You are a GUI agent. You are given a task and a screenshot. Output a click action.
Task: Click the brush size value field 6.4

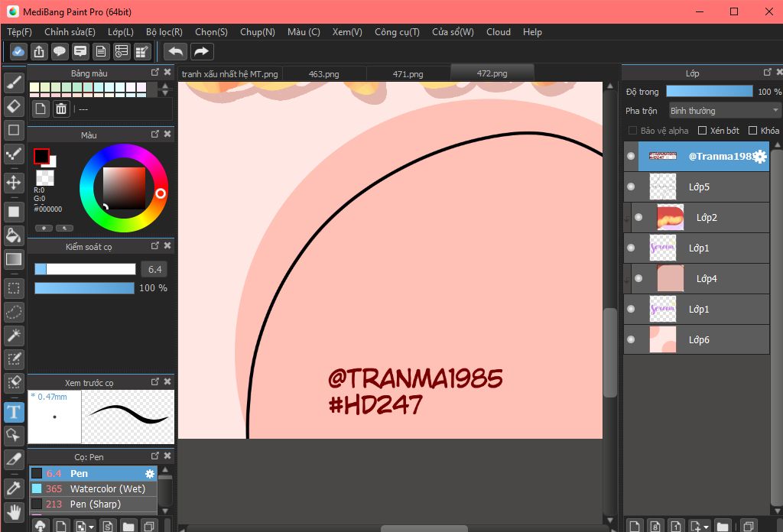[x=154, y=270]
